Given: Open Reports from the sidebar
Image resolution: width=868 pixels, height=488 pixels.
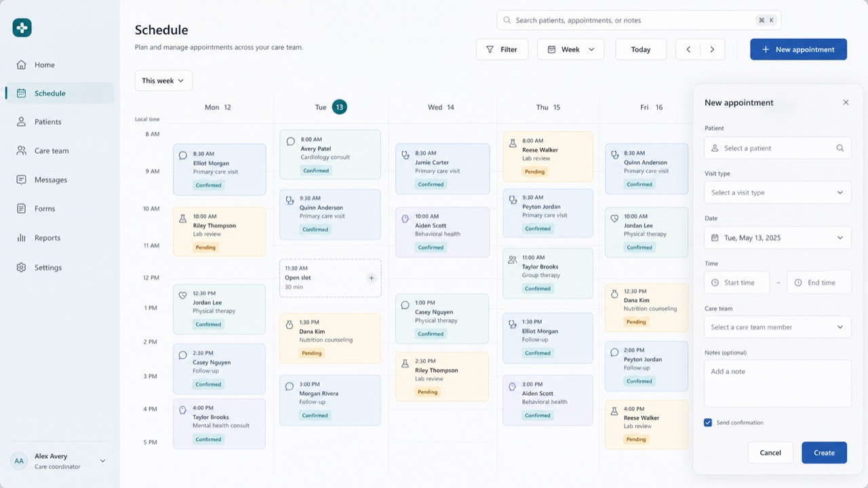Looking at the screenshot, I should point(60,238).
